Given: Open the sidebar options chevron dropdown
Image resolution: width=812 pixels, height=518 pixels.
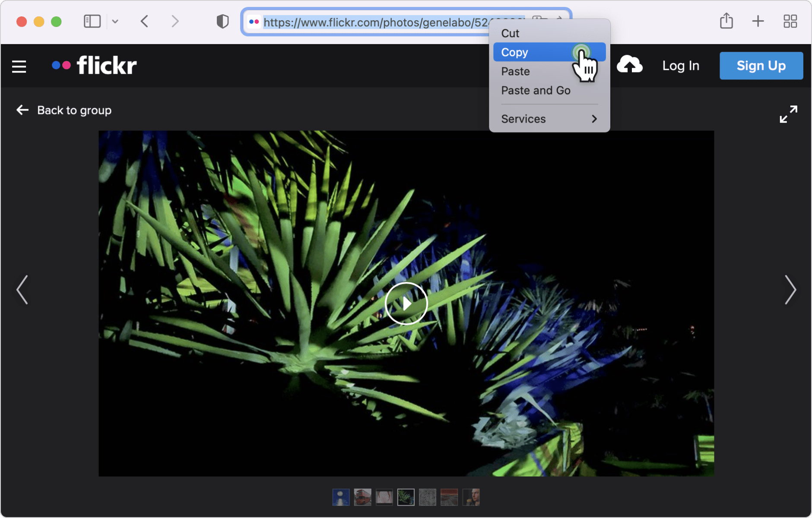Looking at the screenshot, I should (116, 21).
